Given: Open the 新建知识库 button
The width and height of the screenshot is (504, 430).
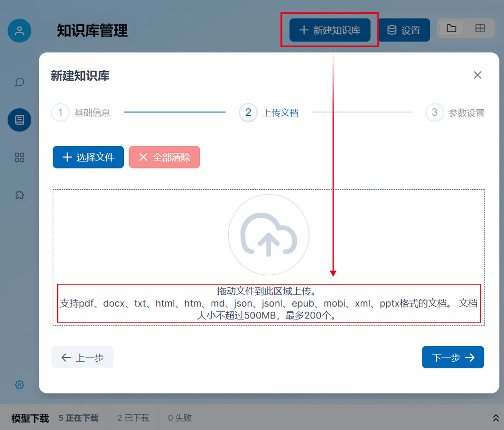Looking at the screenshot, I should (329, 29).
